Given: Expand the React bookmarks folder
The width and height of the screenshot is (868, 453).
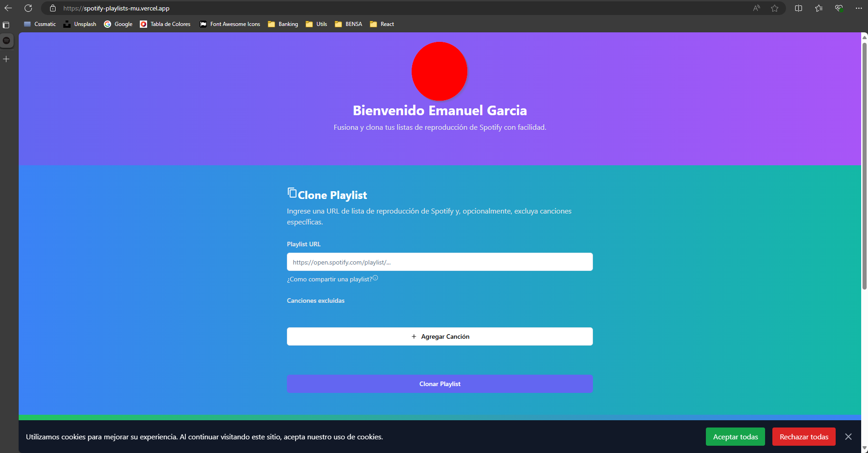Looking at the screenshot, I should (x=382, y=24).
